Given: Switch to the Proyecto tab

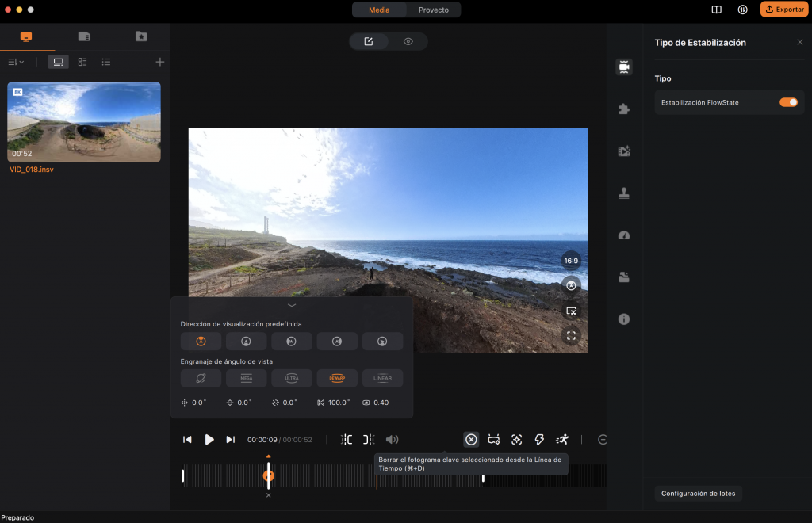Looking at the screenshot, I should pyautogui.click(x=433, y=10).
